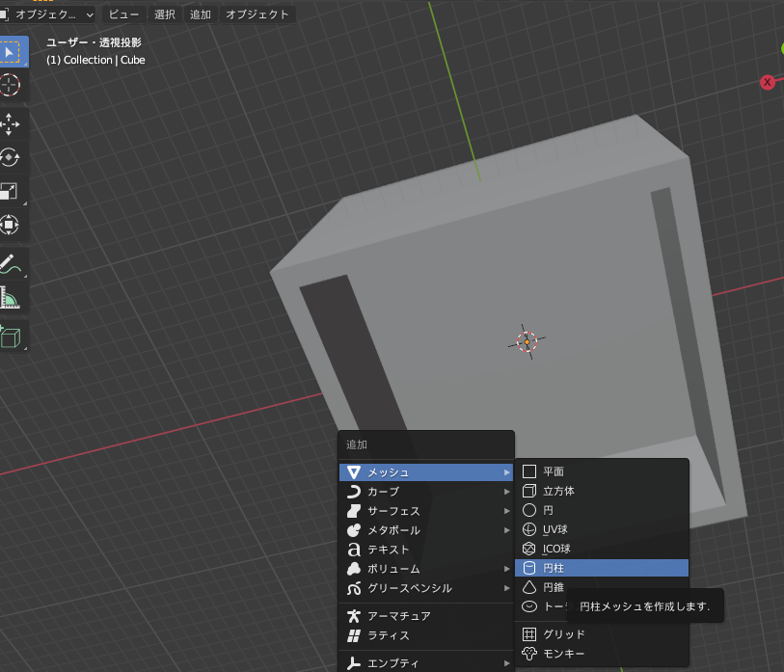The width and height of the screenshot is (784, 672).
Task: Select the Transform tool
Action: [10, 225]
